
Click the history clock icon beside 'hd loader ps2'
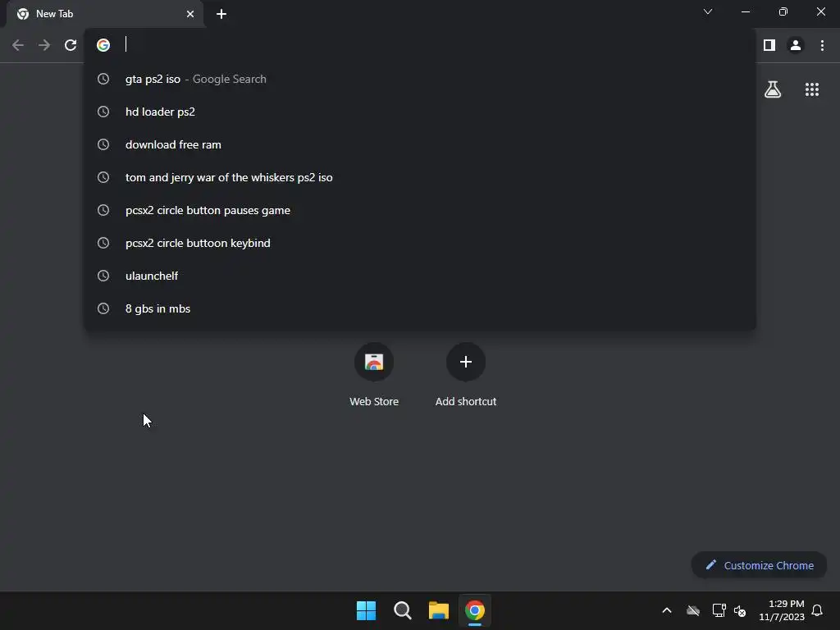tap(103, 112)
